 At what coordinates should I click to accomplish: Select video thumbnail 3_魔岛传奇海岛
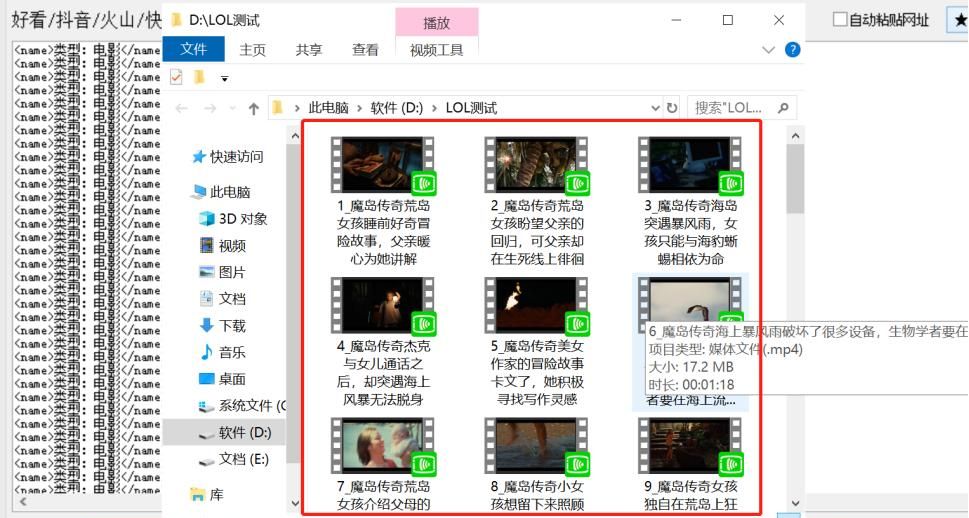coord(690,166)
